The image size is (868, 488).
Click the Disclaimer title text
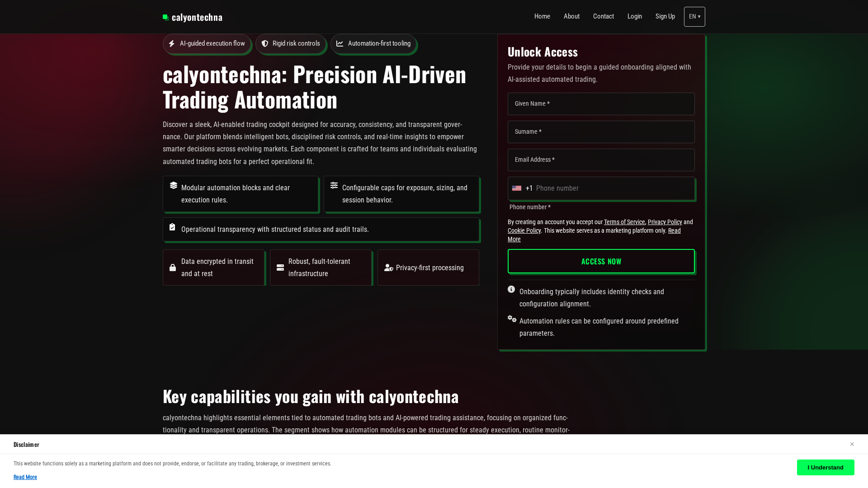pos(26,445)
